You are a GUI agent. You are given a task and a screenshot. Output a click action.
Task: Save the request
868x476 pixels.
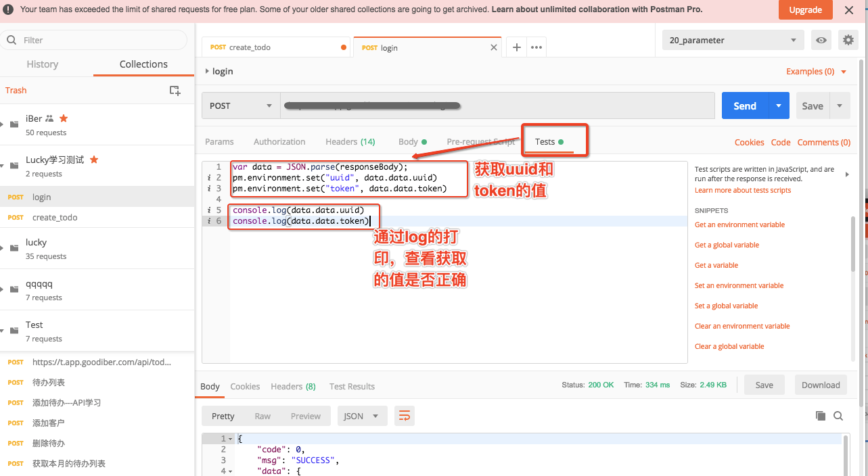813,105
